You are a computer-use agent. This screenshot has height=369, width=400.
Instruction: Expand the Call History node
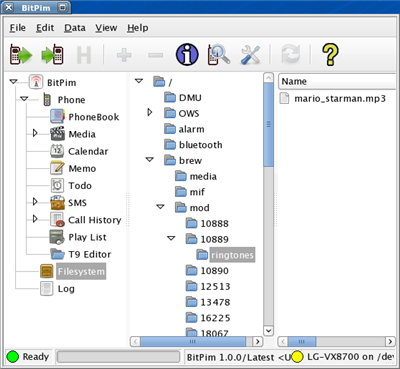35,219
